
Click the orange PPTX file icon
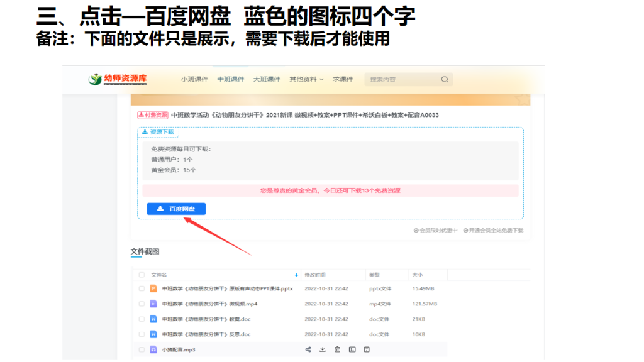(153, 288)
